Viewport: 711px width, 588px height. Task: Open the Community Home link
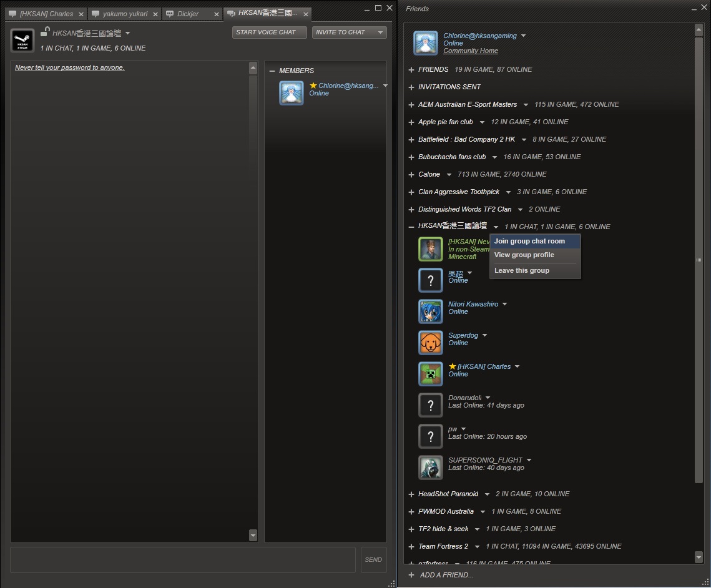470,51
